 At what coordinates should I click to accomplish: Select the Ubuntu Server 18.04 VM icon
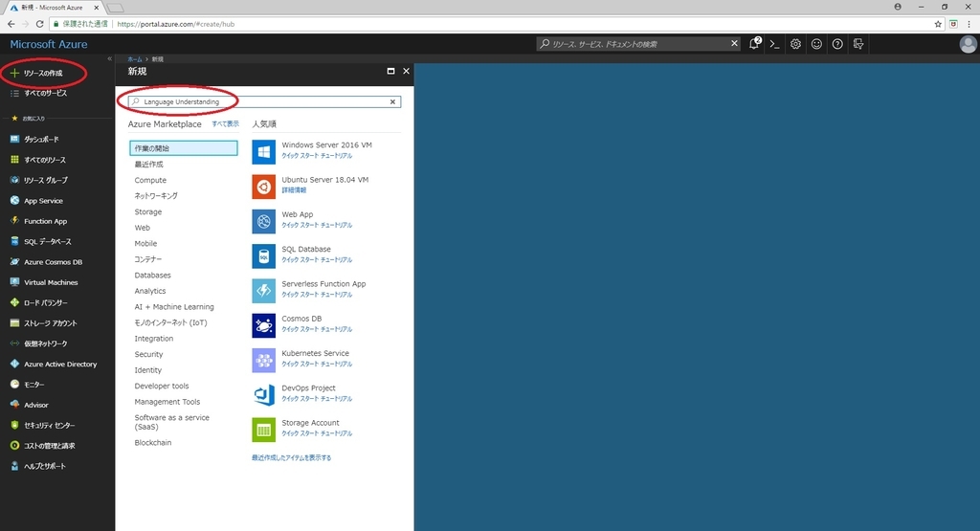click(264, 187)
